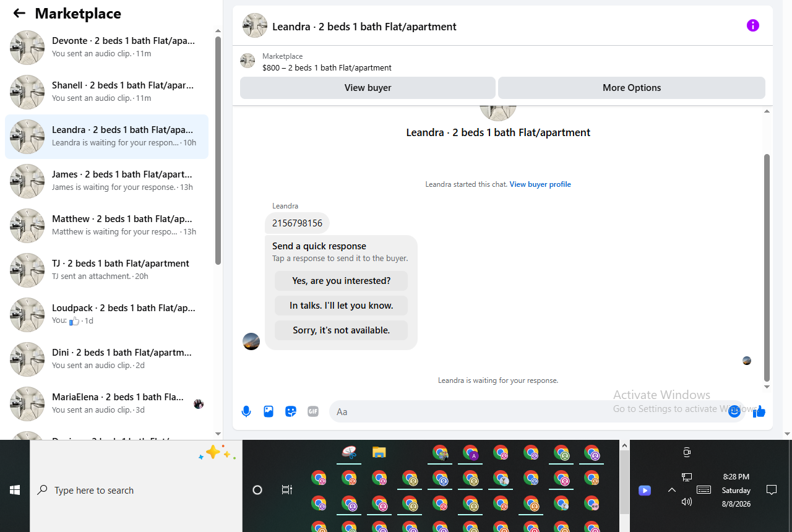The width and height of the screenshot is (792, 532).
Task: Click MariaElena row seen avatar badge
Action: [199, 404]
